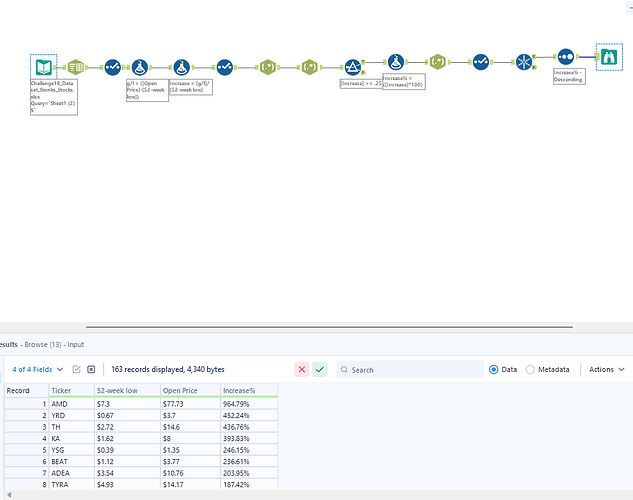Click the Browse tool at workflow end

point(609,57)
